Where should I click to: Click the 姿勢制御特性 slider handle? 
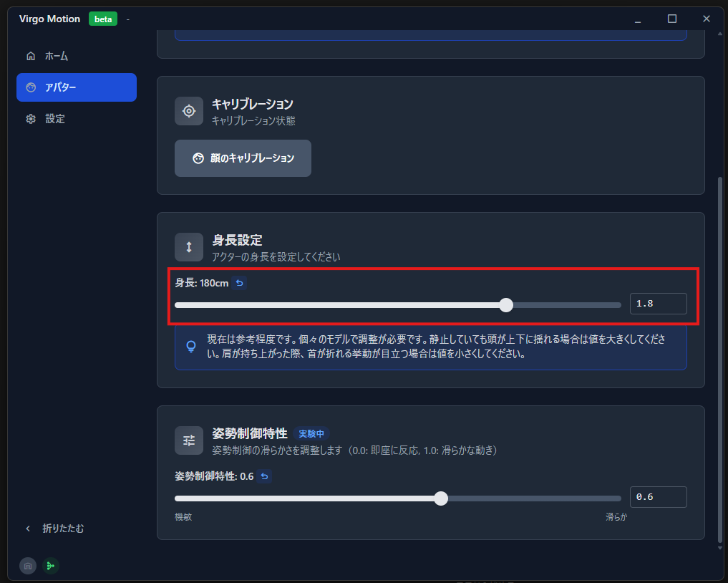click(441, 498)
